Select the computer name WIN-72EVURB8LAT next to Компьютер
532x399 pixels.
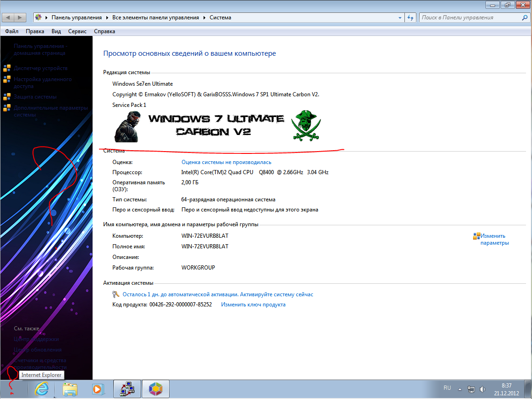pos(205,236)
